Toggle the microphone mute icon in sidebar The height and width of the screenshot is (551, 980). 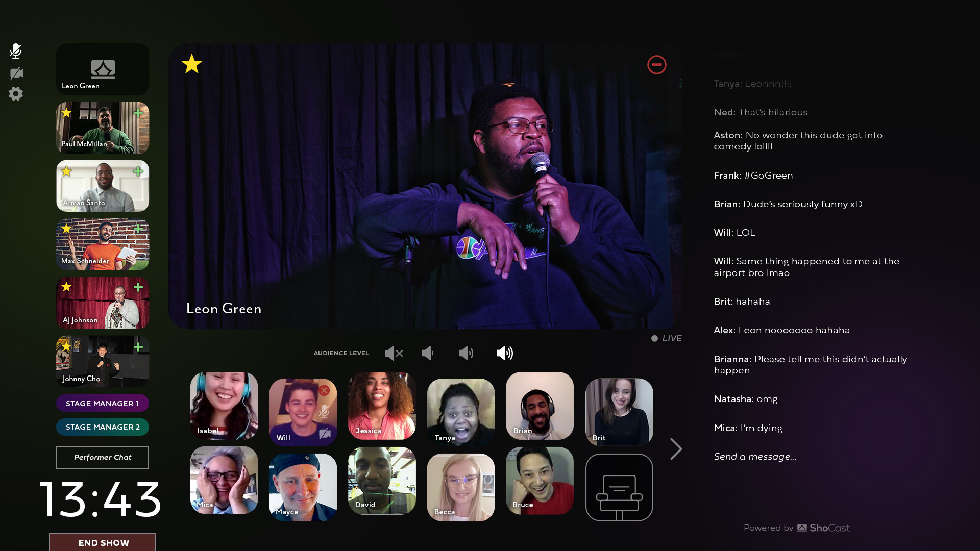16,51
